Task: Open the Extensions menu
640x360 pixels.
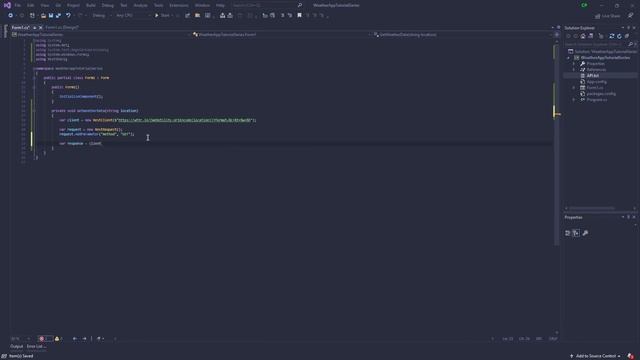Action: 179,5
